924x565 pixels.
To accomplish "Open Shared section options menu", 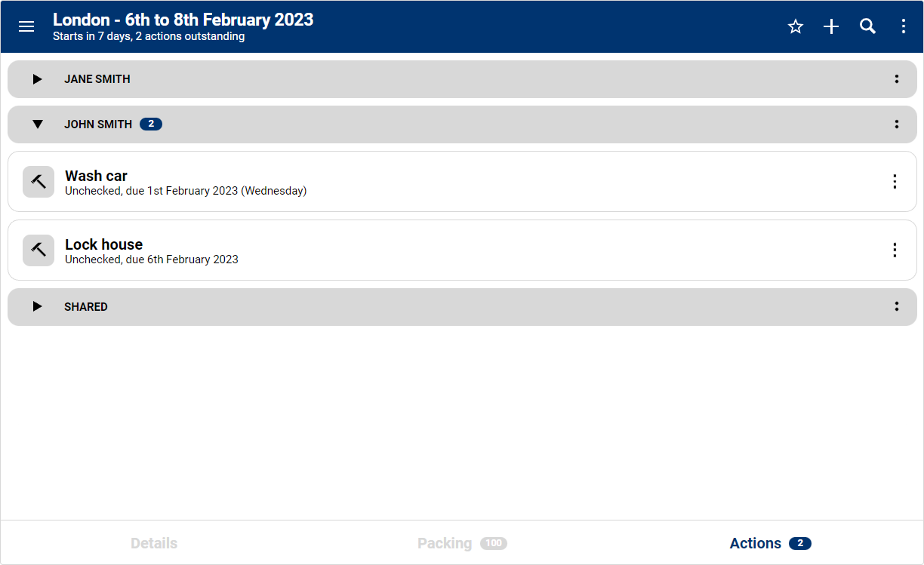I will (x=896, y=307).
